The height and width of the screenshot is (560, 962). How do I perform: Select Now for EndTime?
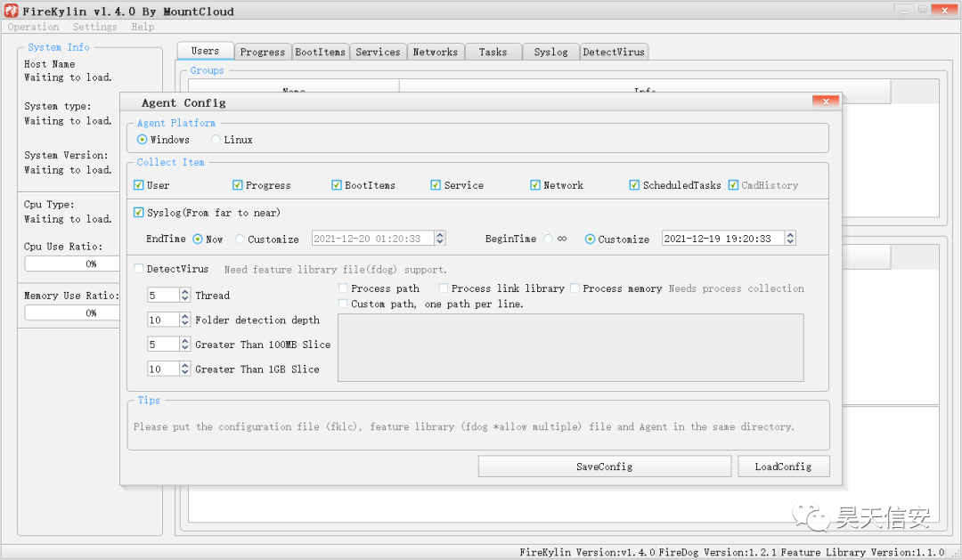tap(198, 239)
